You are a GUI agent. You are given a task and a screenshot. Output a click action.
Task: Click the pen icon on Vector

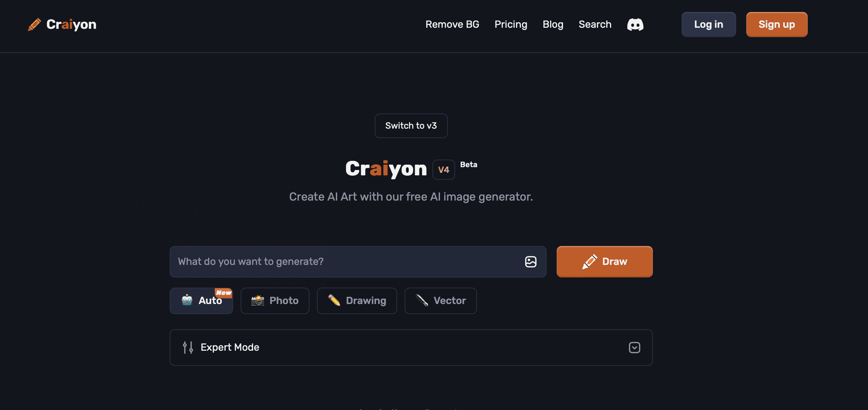pyautogui.click(x=421, y=301)
